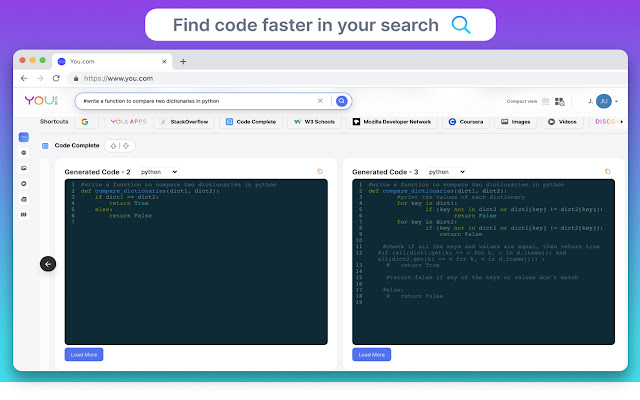Click inside the Generated Code - 2 editor
The width and height of the screenshot is (640, 400).
[196, 262]
